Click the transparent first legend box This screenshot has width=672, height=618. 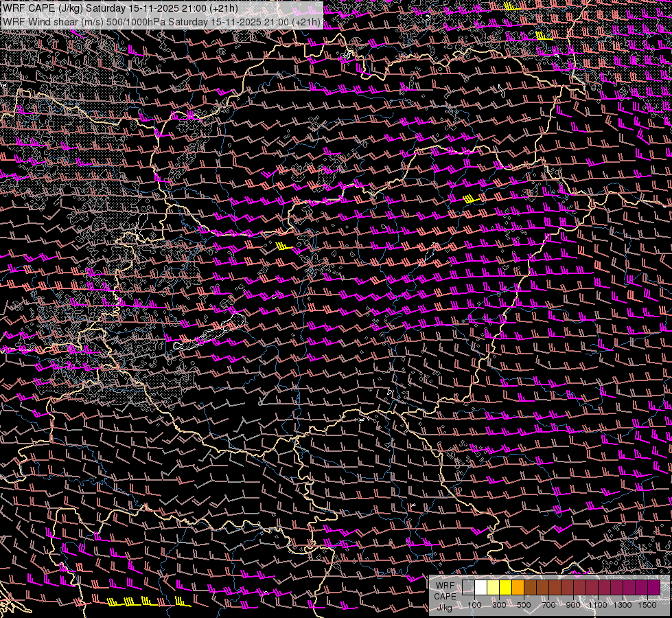[468, 587]
